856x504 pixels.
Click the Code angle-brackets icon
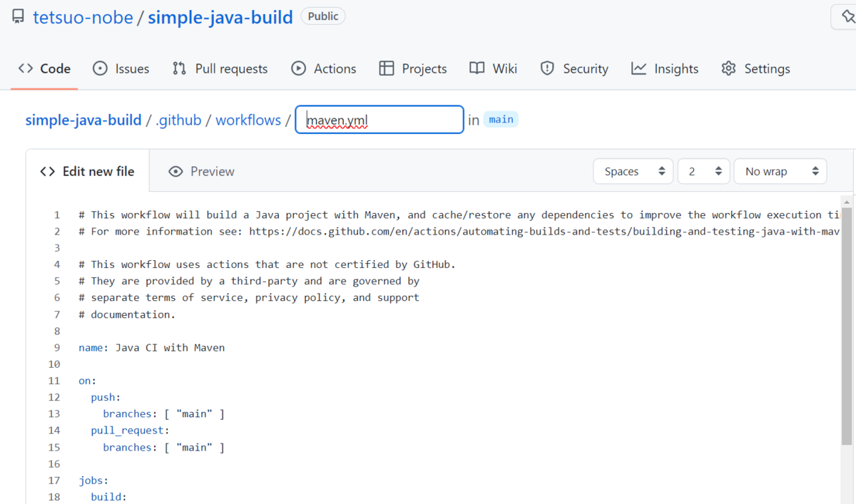coord(26,68)
